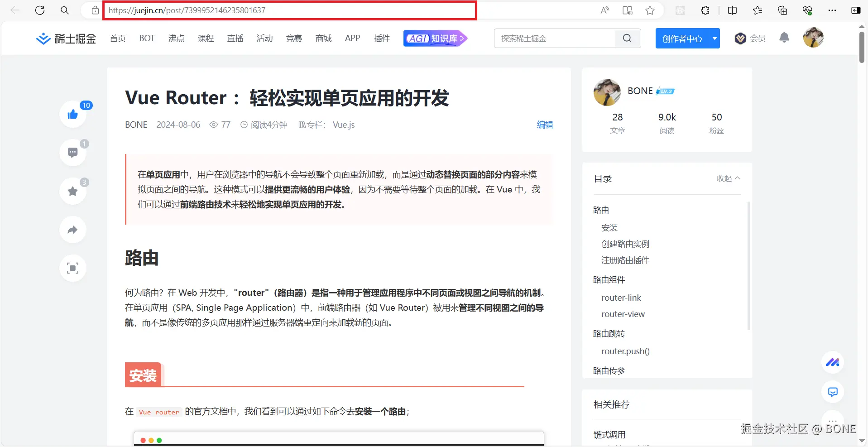
Task: Open the Vue.js column link
Action: point(343,125)
